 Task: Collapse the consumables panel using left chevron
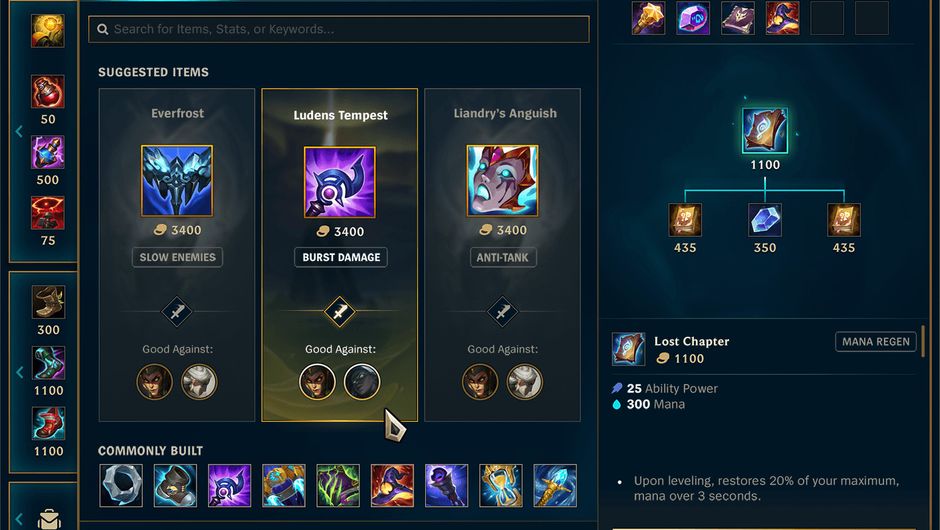[x=19, y=131]
